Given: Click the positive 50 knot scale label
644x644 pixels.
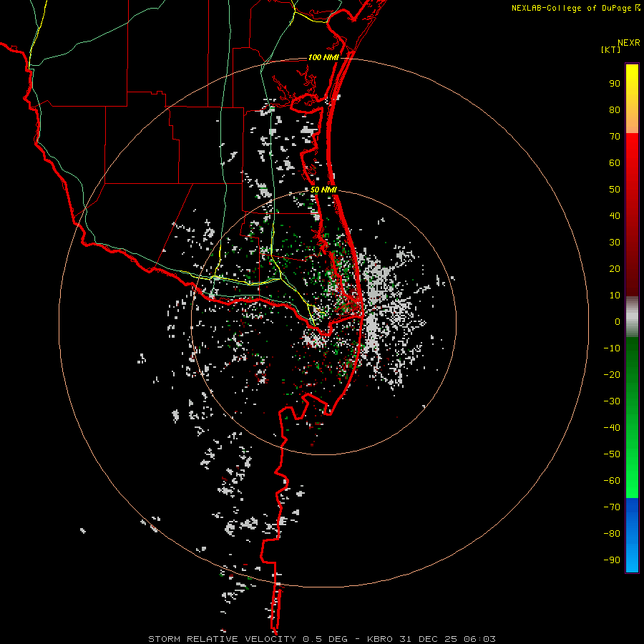Looking at the screenshot, I should [x=615, y=190].
